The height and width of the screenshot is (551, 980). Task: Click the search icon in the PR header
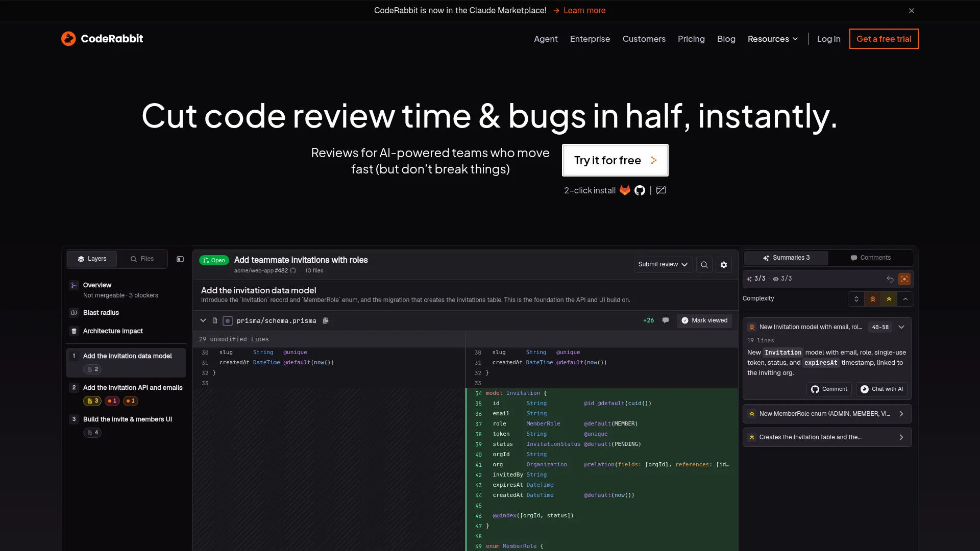[x=704, y=265]
